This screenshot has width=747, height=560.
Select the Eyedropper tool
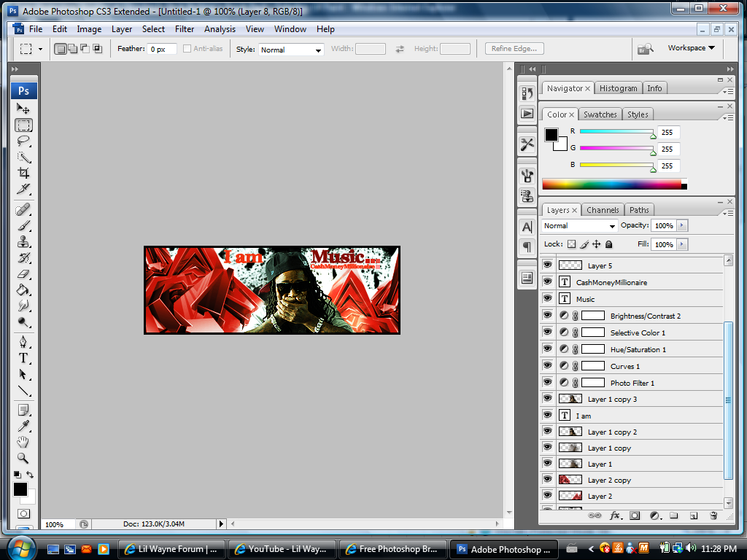[23, 426]
